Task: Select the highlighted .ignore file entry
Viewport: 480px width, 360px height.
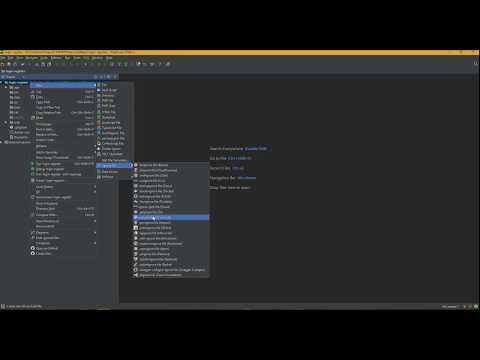Action: point(115,166)
